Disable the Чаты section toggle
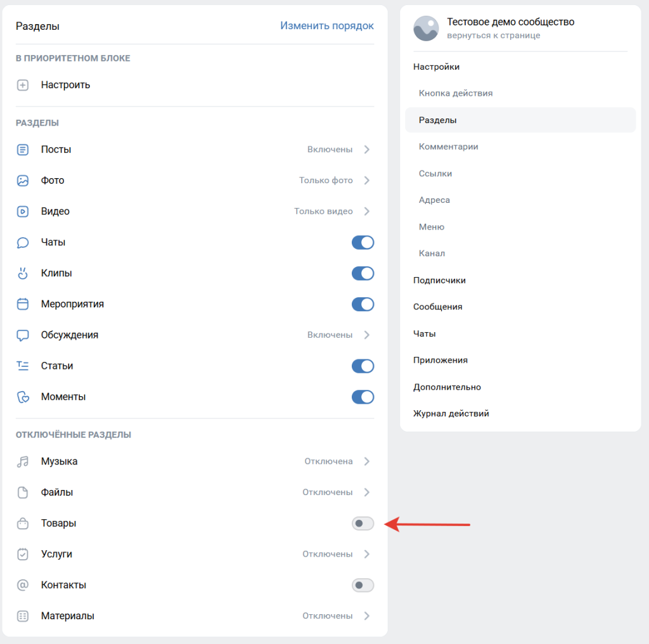Image resolution: width=649 pixels, height=644 pixels. [x=363, y=243]
